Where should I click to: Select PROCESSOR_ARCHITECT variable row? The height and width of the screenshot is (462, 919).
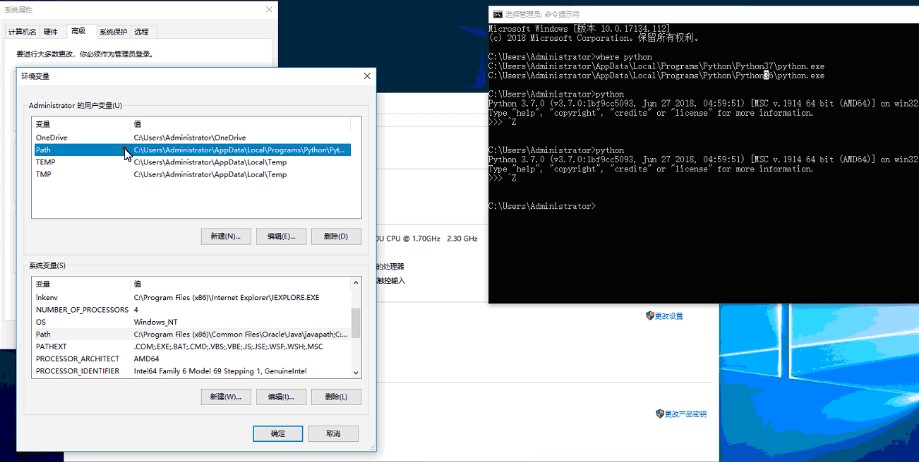pos(191,359)
